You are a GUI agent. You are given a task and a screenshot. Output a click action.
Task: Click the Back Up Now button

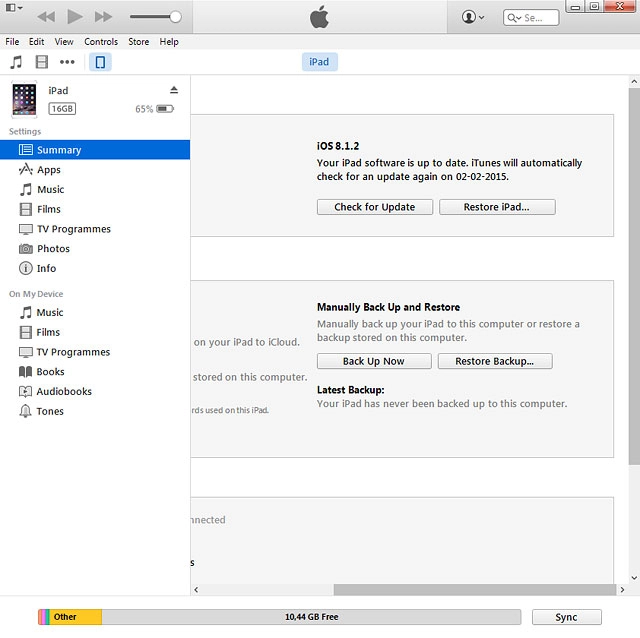tap(374, 361)
